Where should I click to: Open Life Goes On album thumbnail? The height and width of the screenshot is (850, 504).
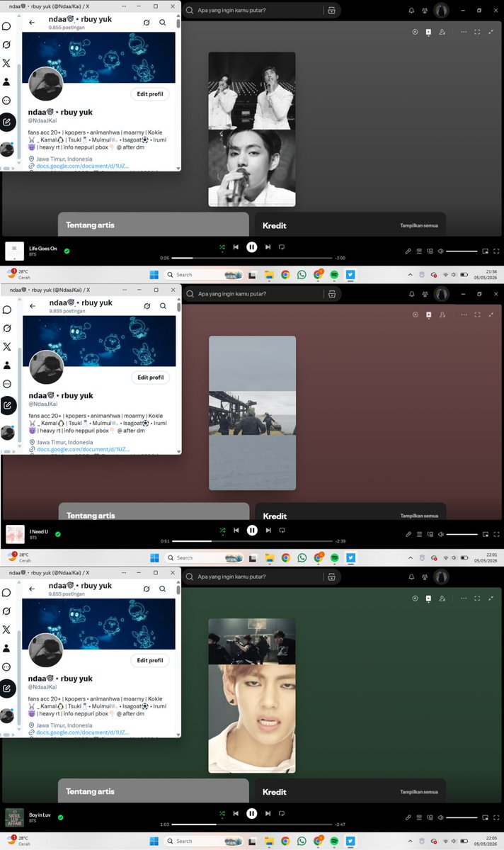click(14, 251)
